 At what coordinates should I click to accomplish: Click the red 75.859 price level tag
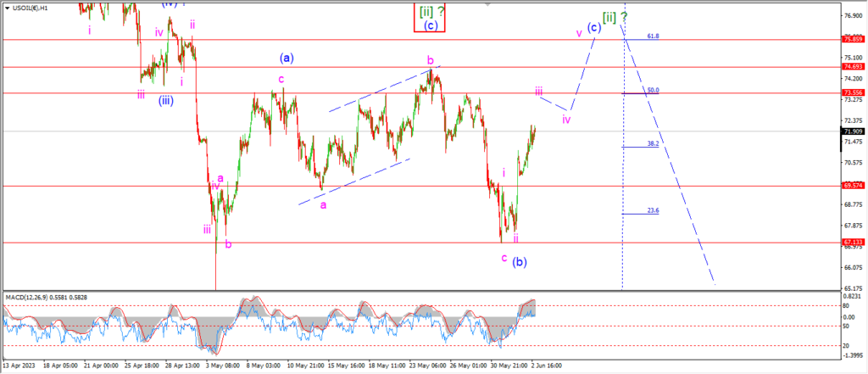point(851,39)
